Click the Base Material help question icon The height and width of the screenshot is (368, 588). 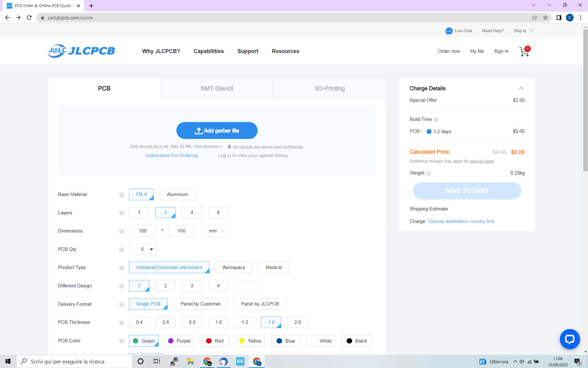[122, 195]
